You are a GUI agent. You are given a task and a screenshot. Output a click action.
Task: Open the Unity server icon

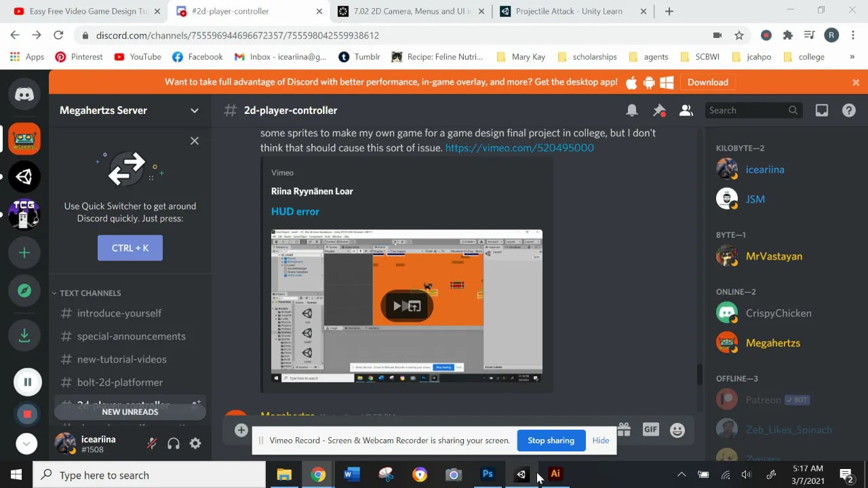tap(24, 177)
